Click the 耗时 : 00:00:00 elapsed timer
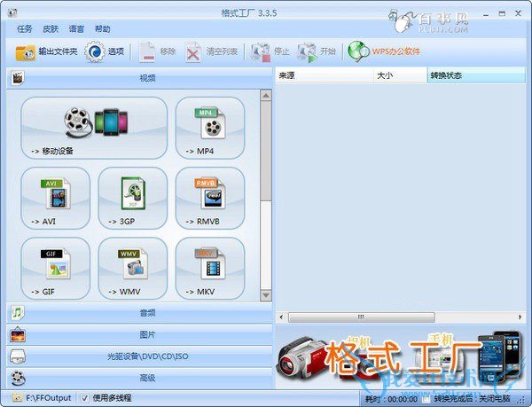The height and width of the screenshot is (407, 532). (391, 399)
